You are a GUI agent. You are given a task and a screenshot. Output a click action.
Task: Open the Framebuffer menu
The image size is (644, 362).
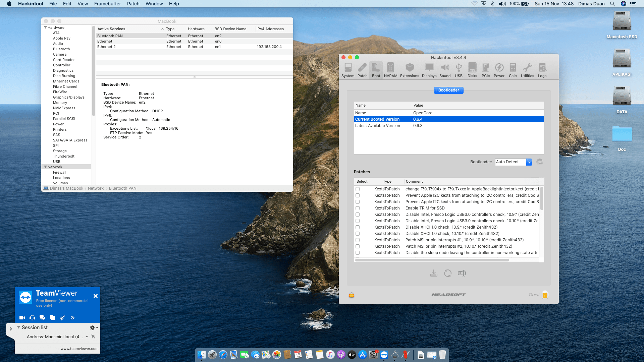[x=107, y=4]
